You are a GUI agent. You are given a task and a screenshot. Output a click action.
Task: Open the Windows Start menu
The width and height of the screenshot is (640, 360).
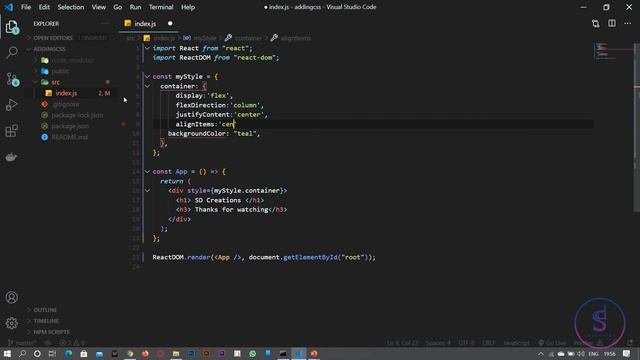pos(7,353)
